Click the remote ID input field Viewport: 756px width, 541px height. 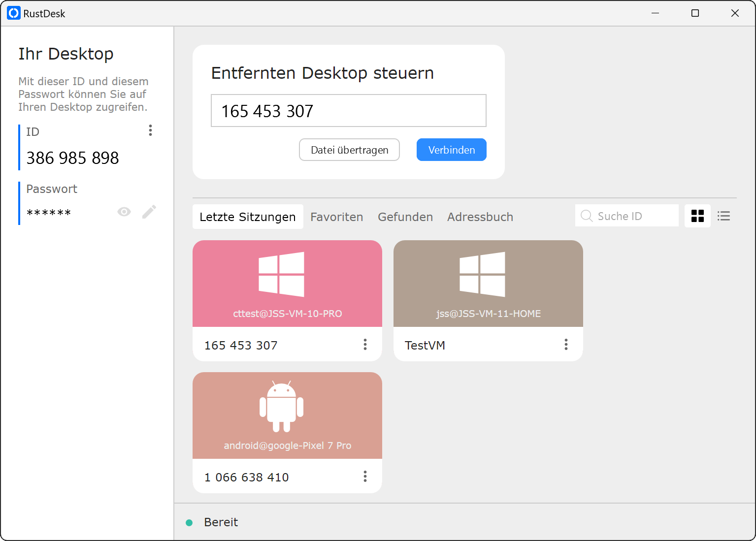348,111
